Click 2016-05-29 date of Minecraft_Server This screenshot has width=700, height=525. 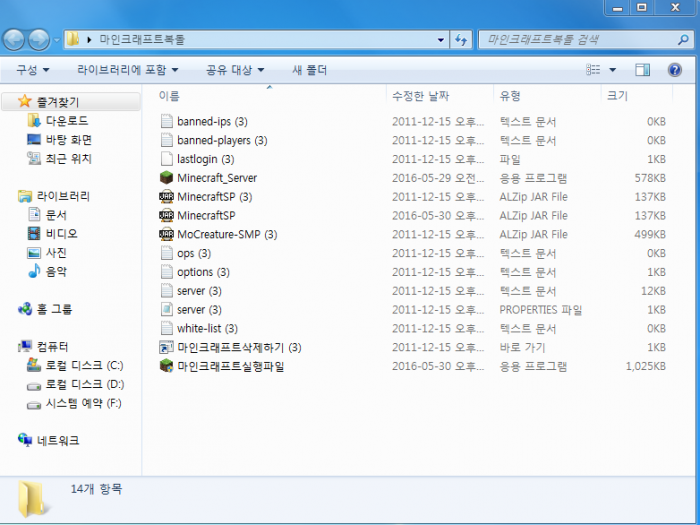(438, 178)
